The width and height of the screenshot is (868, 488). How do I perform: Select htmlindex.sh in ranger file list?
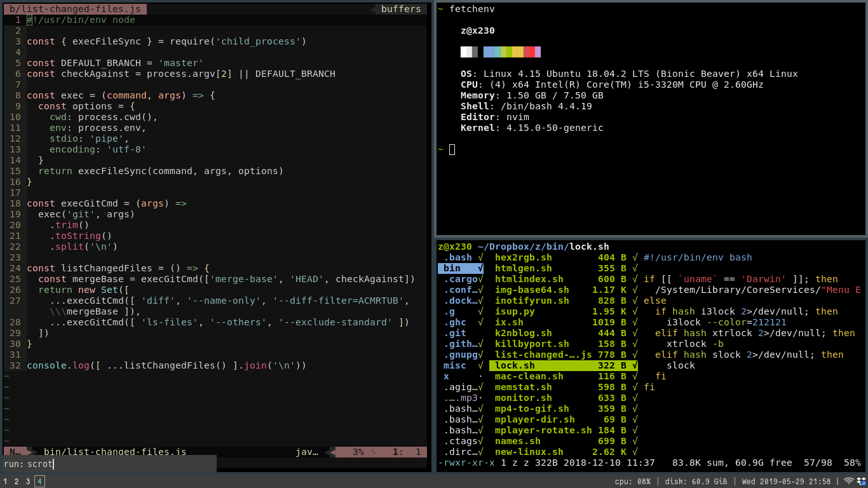point(564,279)
